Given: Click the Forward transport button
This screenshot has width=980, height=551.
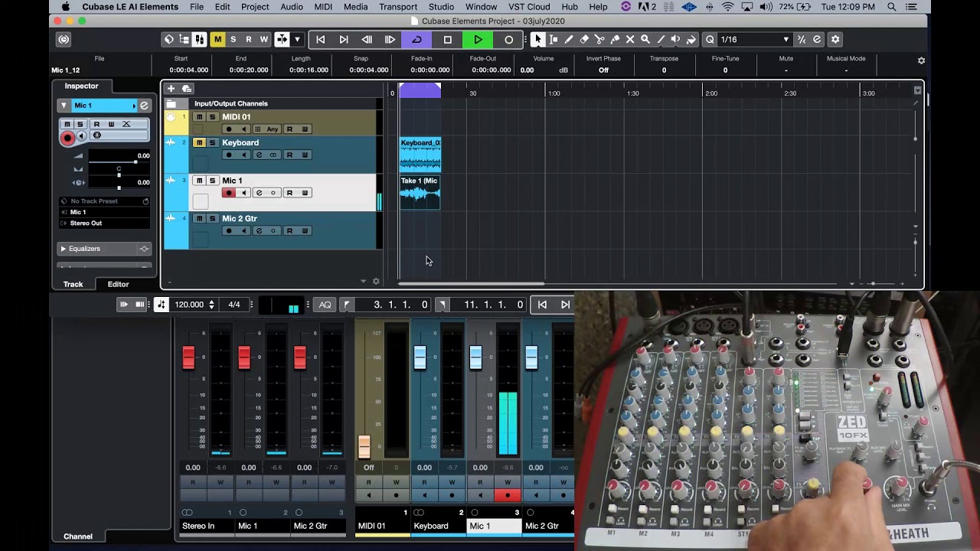Looking at the screenshot, I should pyautogui.click(x=390, y=40).
